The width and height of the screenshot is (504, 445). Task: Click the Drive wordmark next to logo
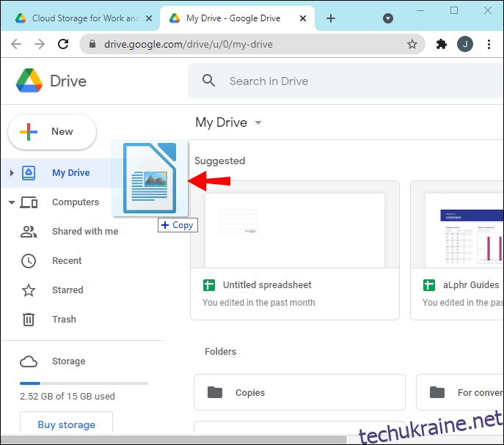[x=68, y=81]
